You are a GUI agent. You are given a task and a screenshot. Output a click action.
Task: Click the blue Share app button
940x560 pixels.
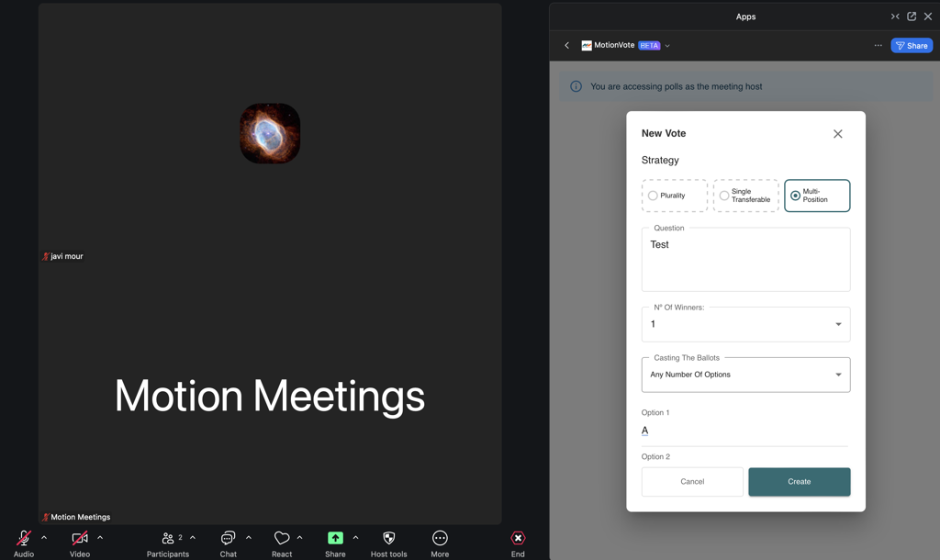tap(912, 46)
